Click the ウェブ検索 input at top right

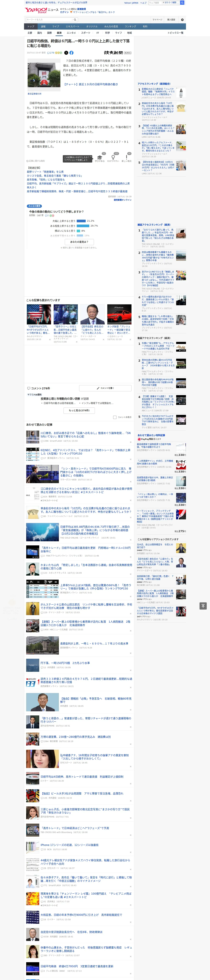155,3
